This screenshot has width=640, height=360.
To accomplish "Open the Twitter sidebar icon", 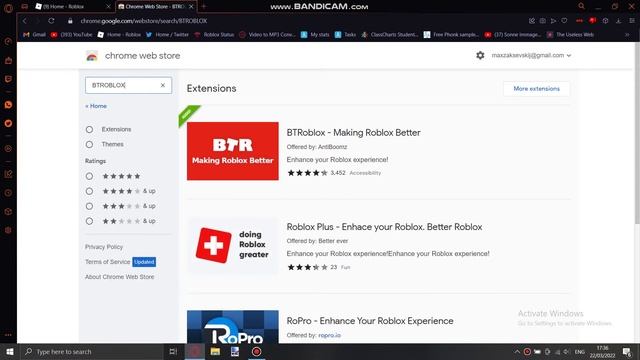I will coord(8,123).
